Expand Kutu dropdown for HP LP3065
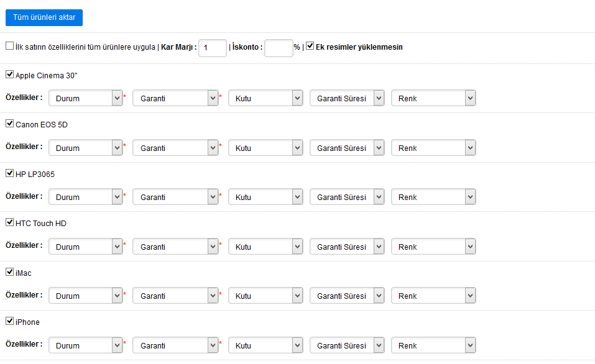The width and height of the screenshot is (595, 364). 265,197
